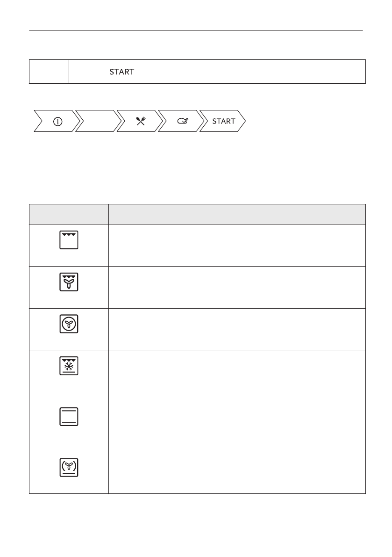Image resolution: width=392 pixels, height=557 pixels.
Task: Choose the turbo grill icon with fan
Action: pos(69,282)
